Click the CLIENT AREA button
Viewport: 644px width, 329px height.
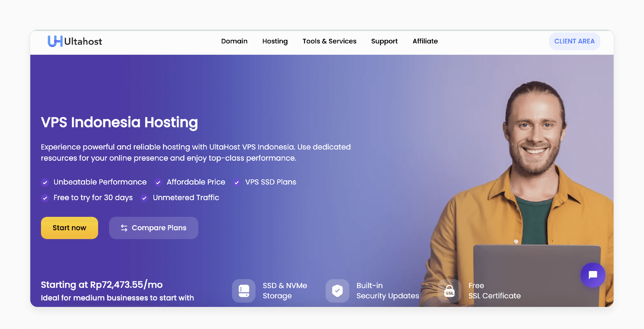coord(574,41)
